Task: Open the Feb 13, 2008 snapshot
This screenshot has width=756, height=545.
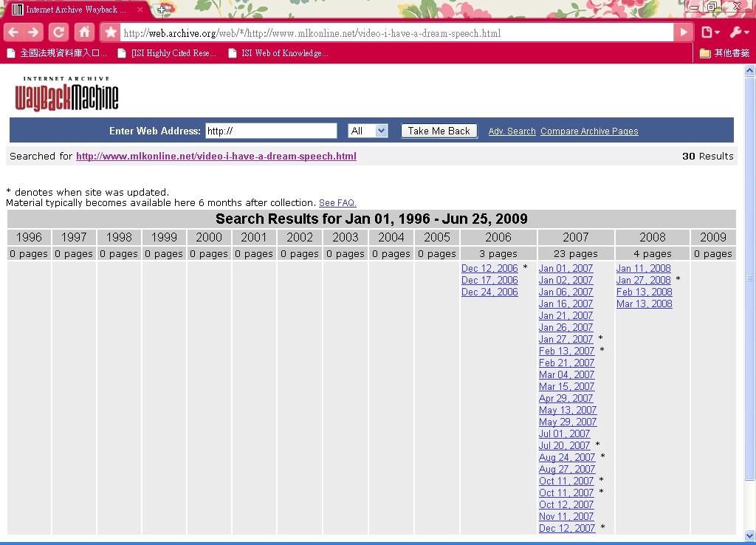Action: (644, 292)
